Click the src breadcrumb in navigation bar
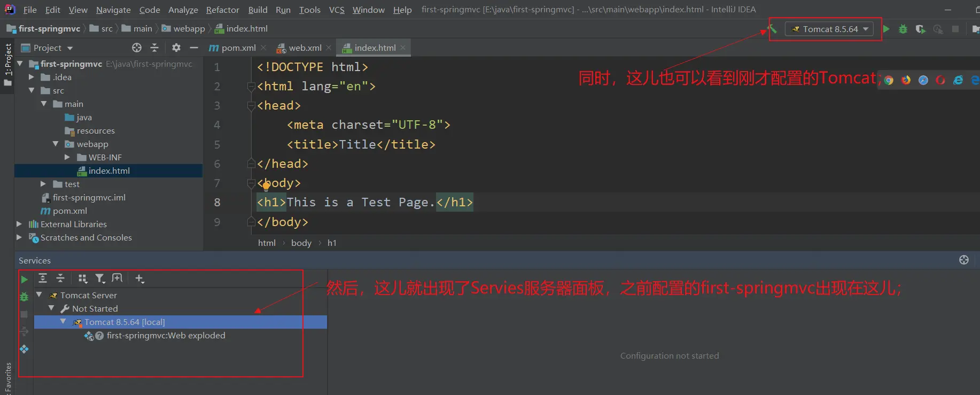The height and width of the screenshot is (395, 980). click(x=107, y=29)
